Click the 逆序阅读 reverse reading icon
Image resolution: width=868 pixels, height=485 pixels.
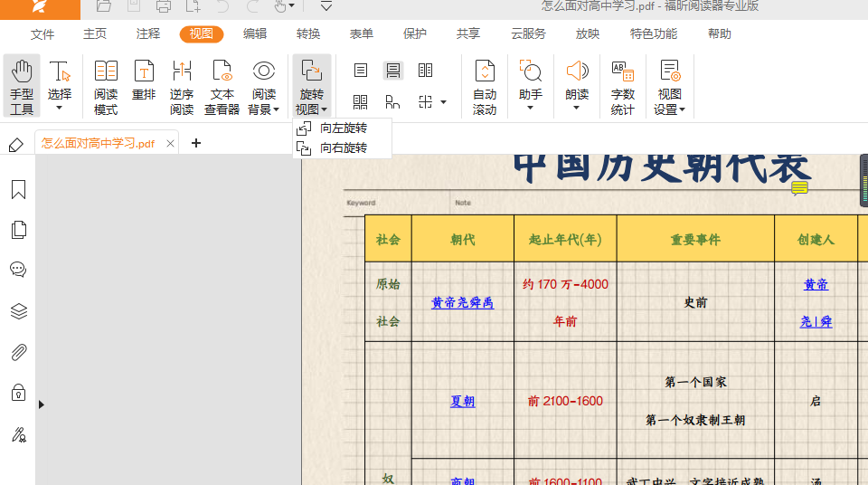182,87
